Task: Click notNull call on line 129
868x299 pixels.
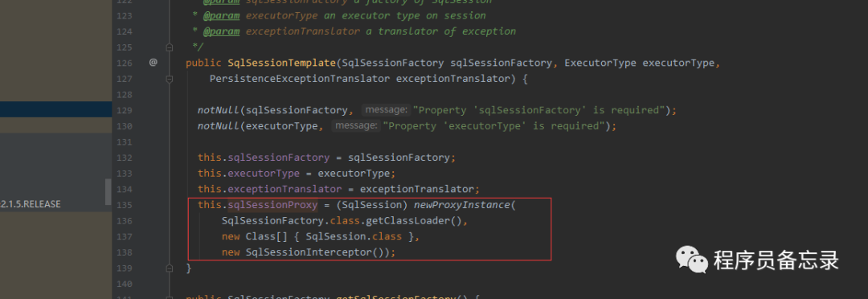Action: point(219,110)
